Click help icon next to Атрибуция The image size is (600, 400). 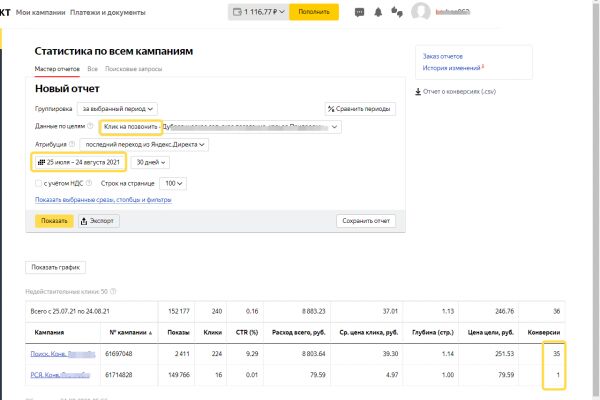(72, 144)
